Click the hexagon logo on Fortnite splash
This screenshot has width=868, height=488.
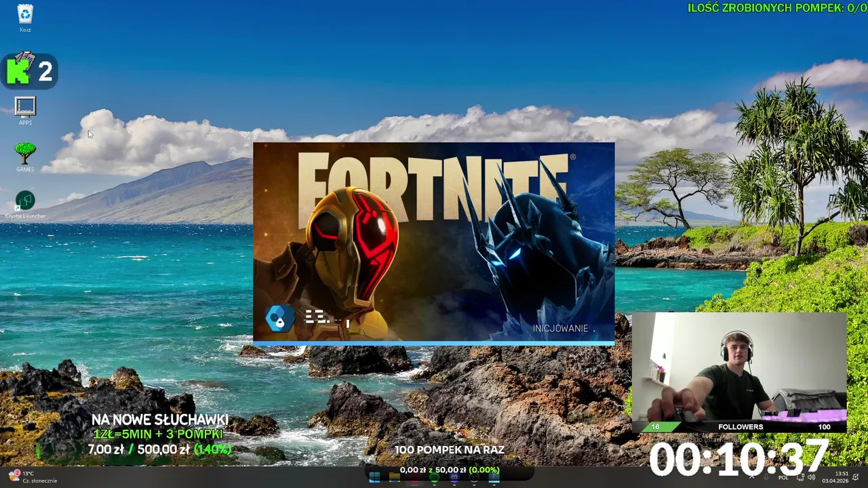click(x=279, y=319)
